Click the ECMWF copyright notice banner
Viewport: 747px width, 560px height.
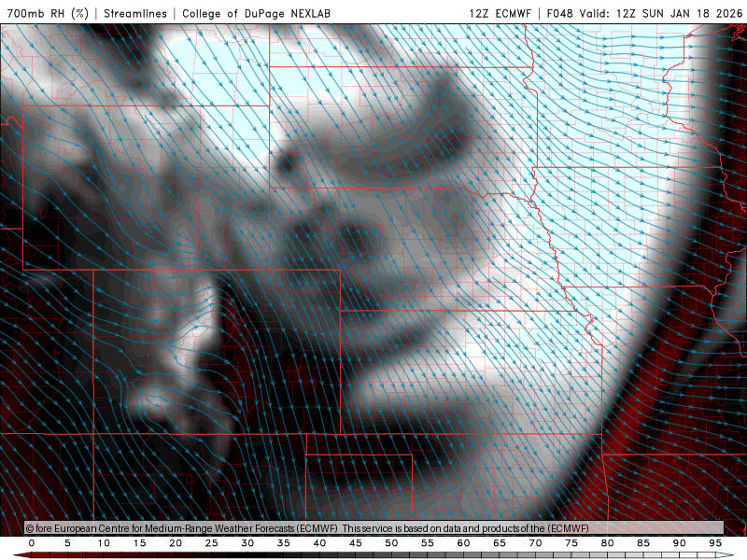coord(374,528)
